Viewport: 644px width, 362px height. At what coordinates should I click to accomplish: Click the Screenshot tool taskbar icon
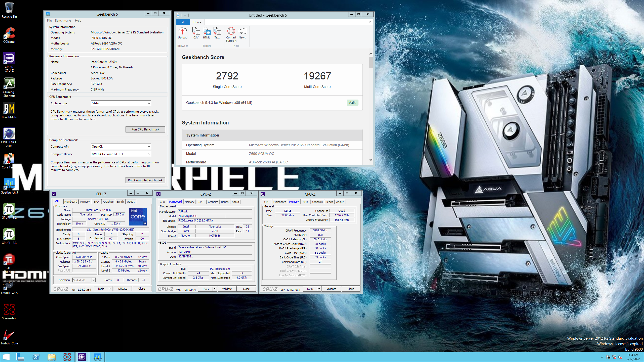(x=67, y=357)
